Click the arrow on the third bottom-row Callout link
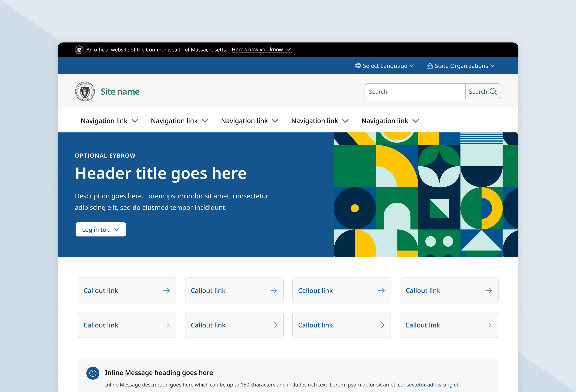 (x=381, y=325)
